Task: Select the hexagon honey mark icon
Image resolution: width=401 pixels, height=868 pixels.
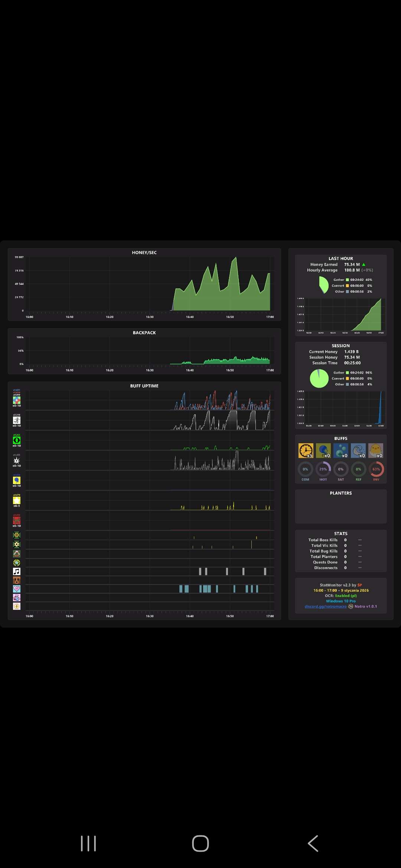Action: click(17, 535)
